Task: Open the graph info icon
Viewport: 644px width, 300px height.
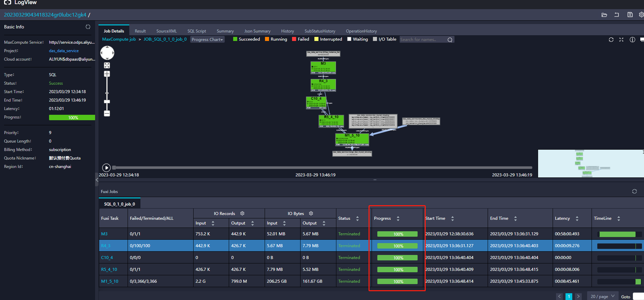Action: point(632,40)
